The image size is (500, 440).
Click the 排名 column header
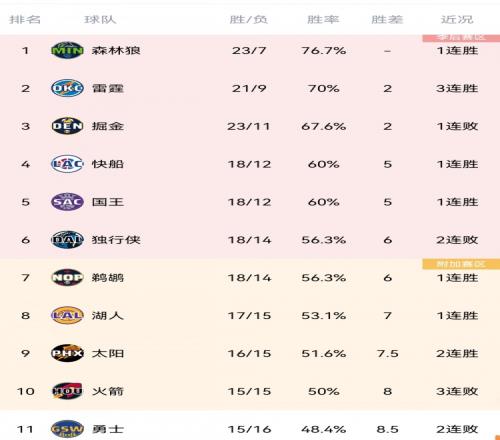coord(25,19)
